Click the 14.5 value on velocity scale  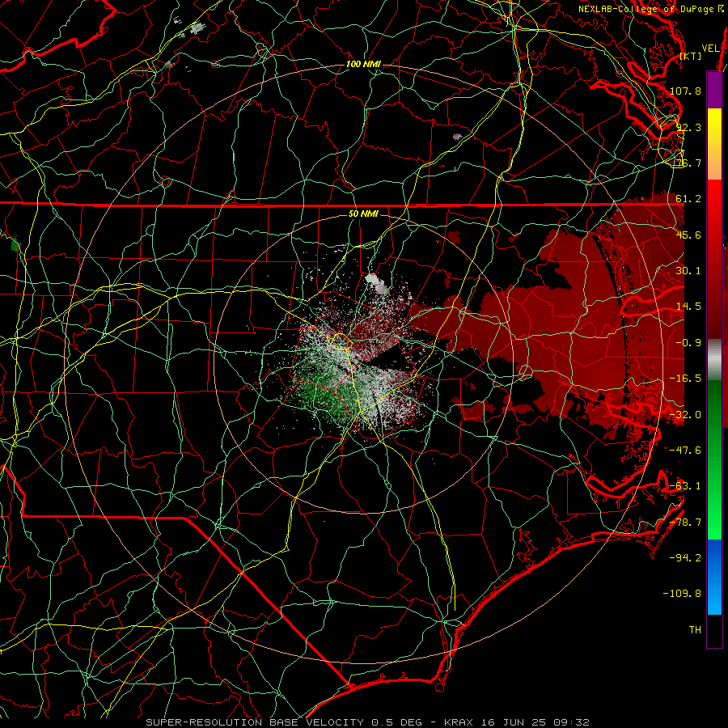point(688,307)
